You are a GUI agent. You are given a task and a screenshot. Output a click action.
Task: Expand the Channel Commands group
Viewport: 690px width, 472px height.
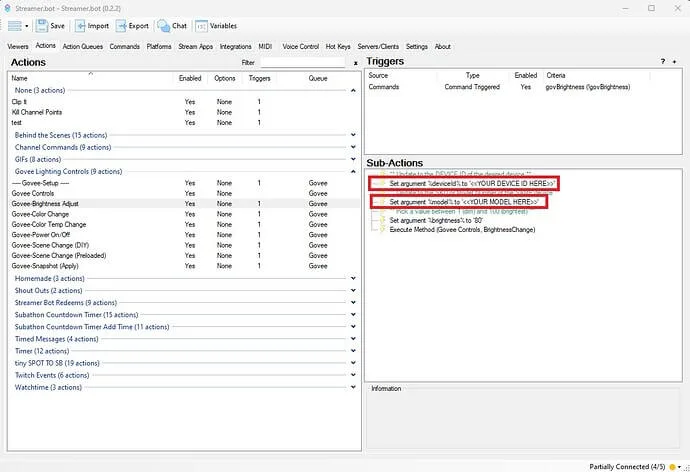tap(353, 147)
